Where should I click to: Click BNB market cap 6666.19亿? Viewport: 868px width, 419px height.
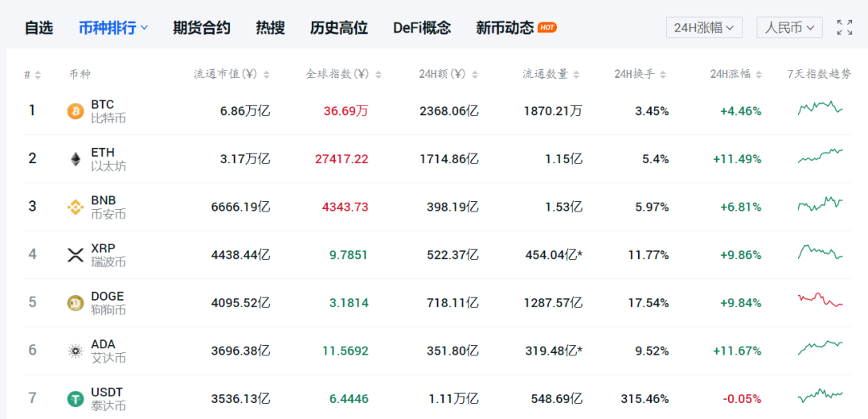(x=241, y=207)
